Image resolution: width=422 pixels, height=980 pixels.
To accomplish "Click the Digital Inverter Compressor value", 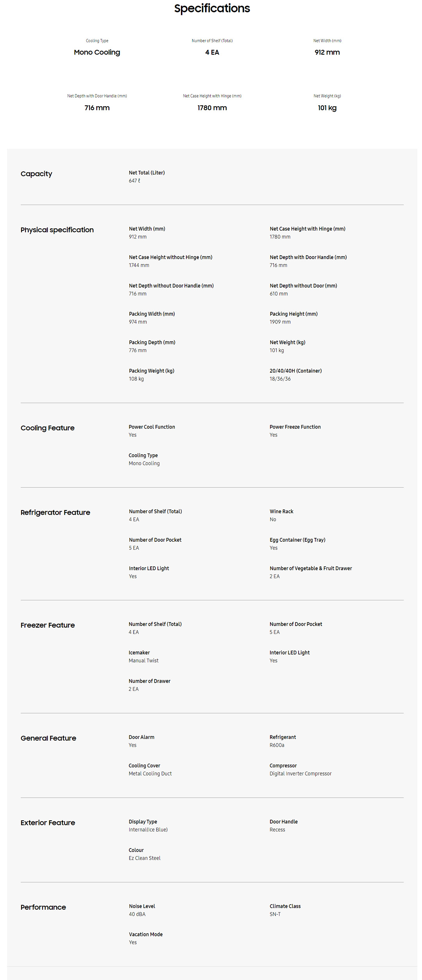I will (x=300, y=774).
